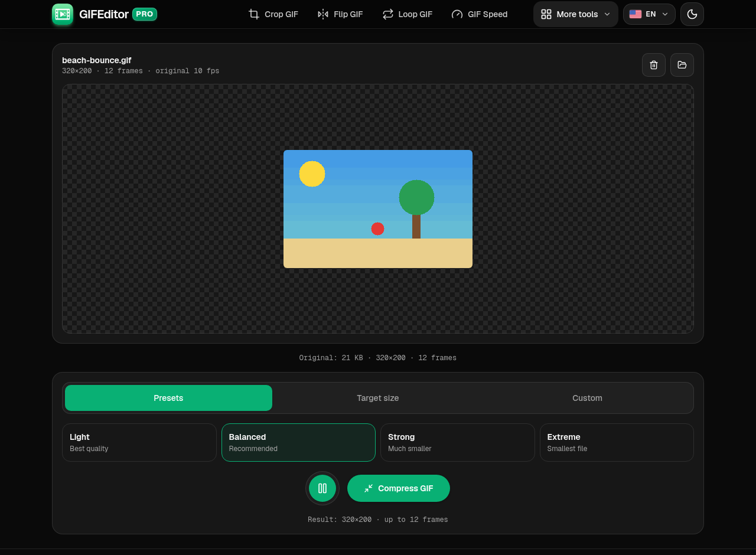Viewport: 756px width, 555px height.
Task: Open the Loop GIF tool
Action: 408,14
